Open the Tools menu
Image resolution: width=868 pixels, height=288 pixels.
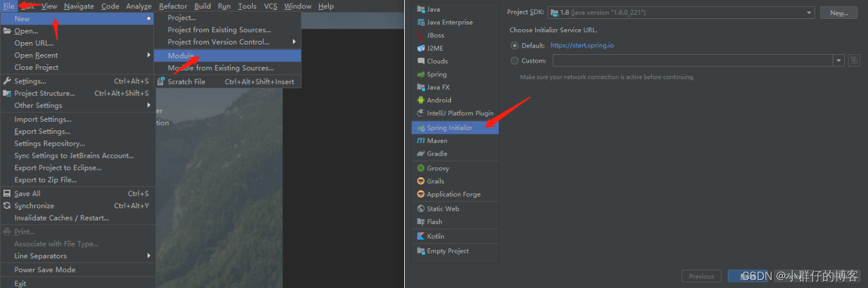pyautogui.click(x=247, y=6)
